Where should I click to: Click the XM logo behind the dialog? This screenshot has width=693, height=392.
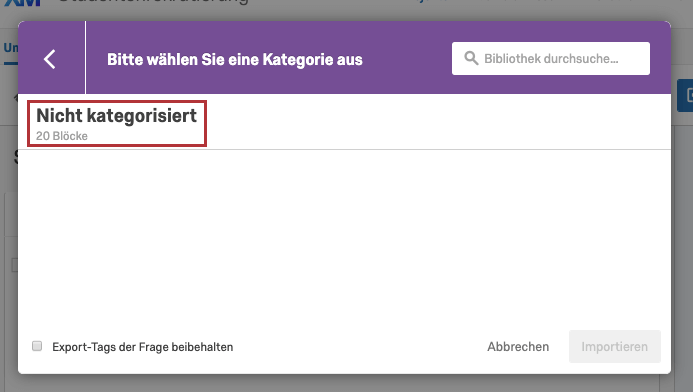(22, 3)
